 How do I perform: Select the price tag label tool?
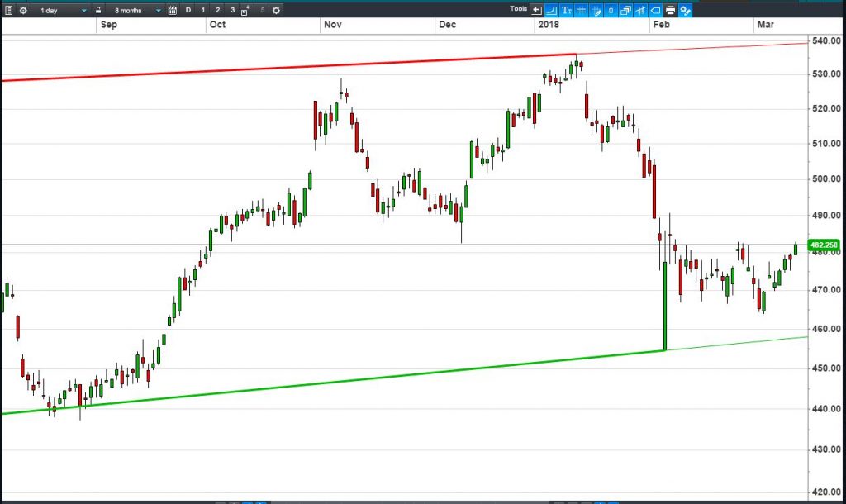pyautogui.click(x=655, y=10)
